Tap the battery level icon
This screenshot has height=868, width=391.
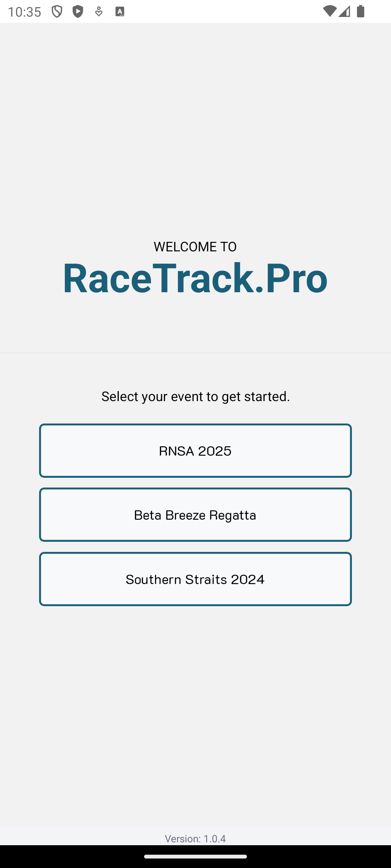coord(360,11)
